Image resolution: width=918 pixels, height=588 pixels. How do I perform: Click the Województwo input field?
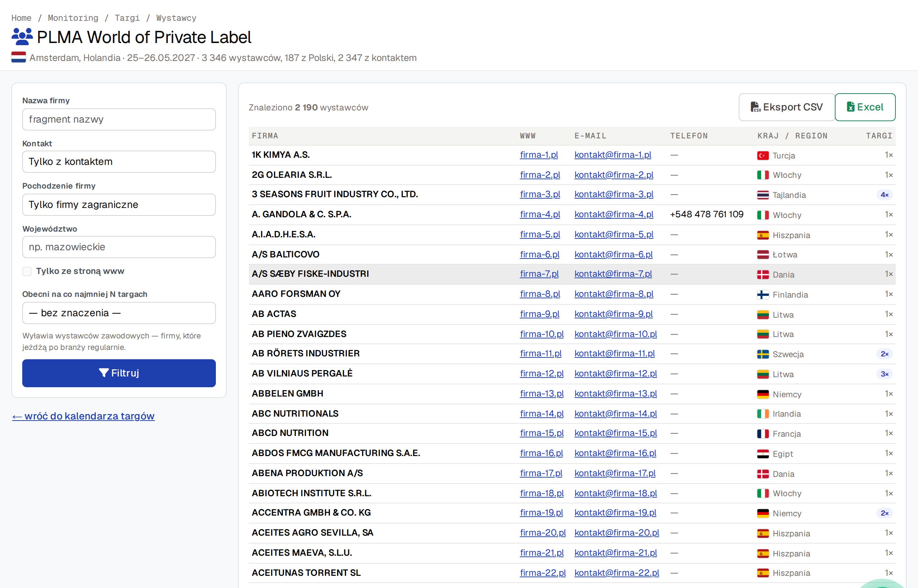[119, 247]
